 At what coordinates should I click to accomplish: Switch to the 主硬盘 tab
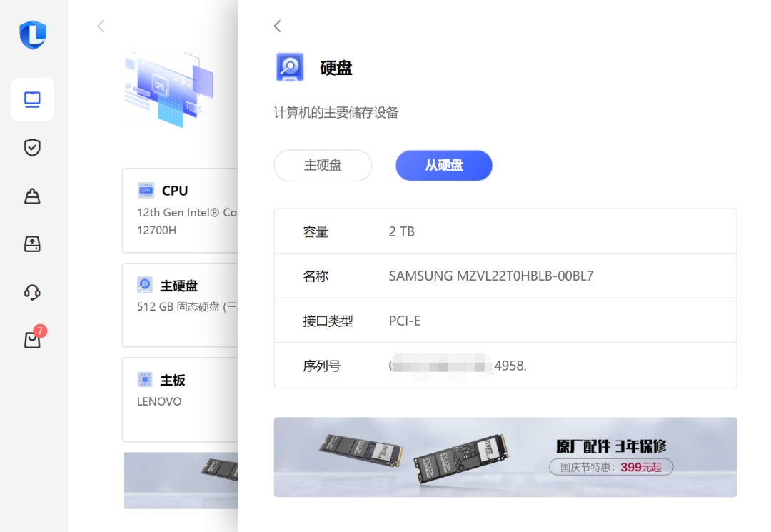(x=323, y=165)
